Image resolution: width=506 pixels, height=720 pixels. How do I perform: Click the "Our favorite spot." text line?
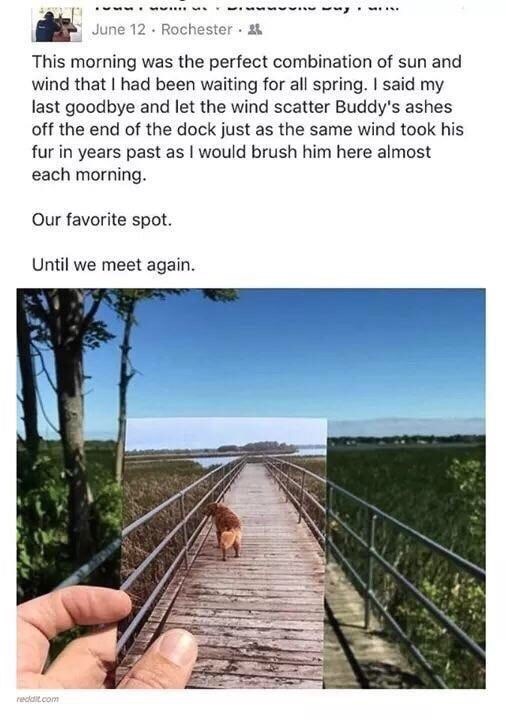click(101, 219)
